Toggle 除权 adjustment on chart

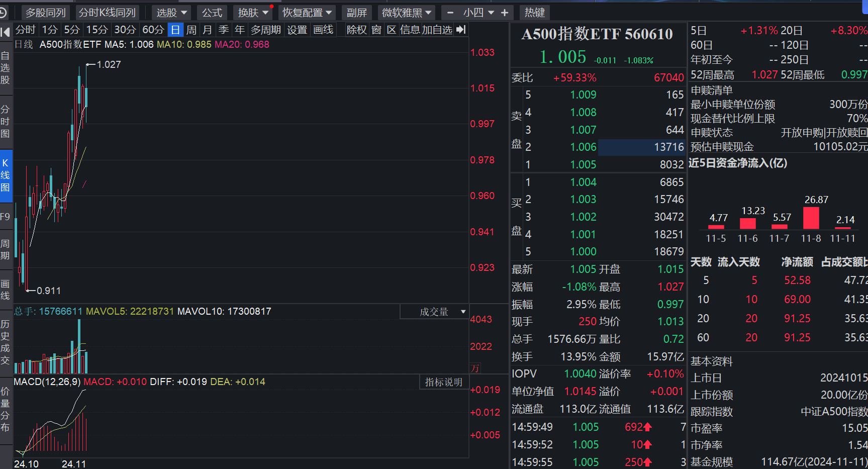pyautogui.click(x=357, y=30)
